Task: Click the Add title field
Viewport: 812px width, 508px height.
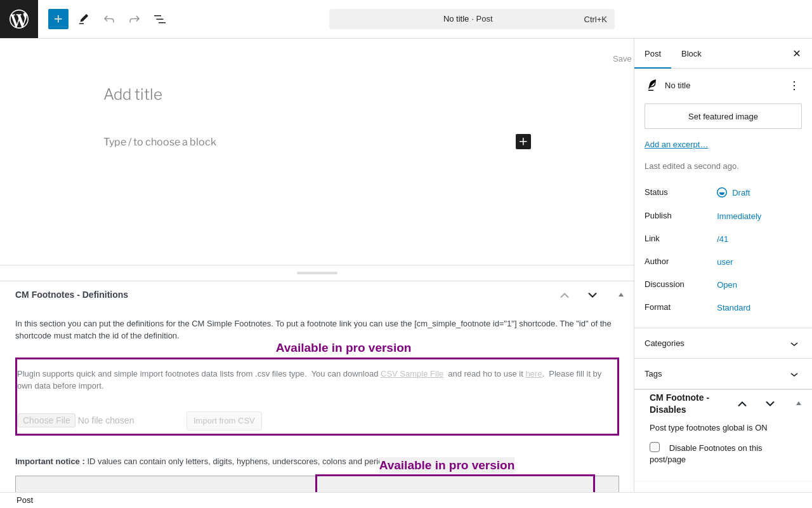Action: tap(317, 95)
